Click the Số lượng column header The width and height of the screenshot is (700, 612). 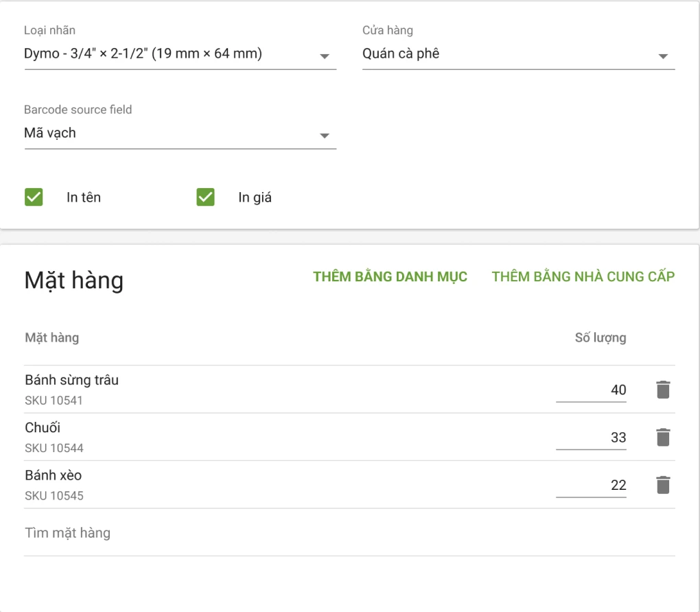pos(600,338)
